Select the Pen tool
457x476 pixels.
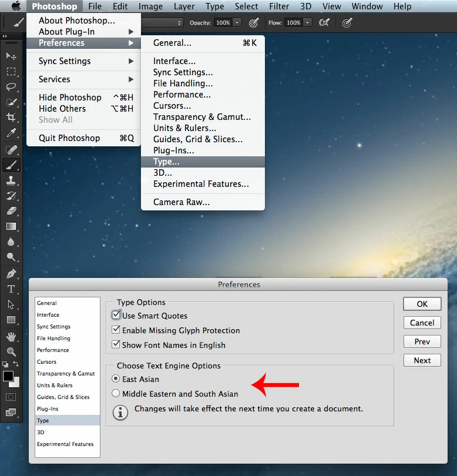point(11,274)
